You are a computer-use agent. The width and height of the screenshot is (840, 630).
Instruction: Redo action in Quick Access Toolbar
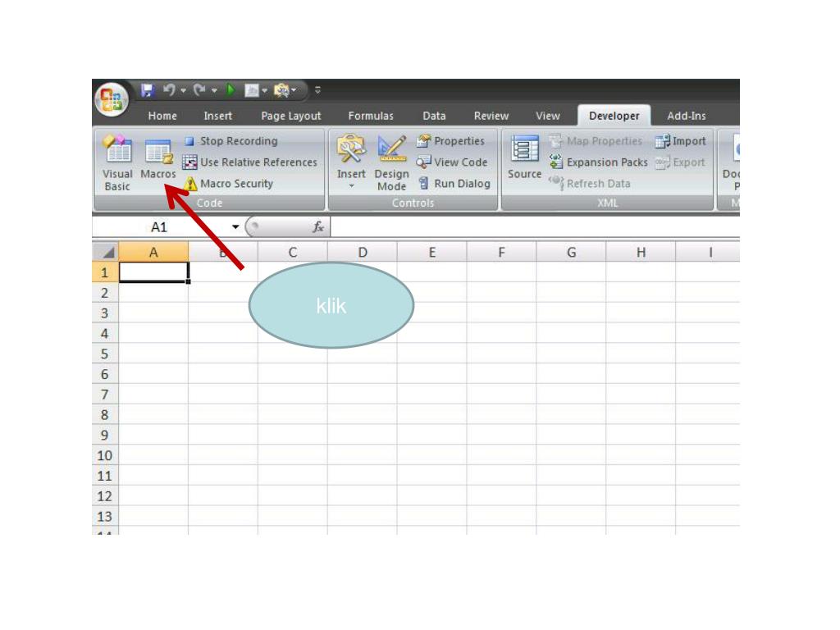[199, 90]
